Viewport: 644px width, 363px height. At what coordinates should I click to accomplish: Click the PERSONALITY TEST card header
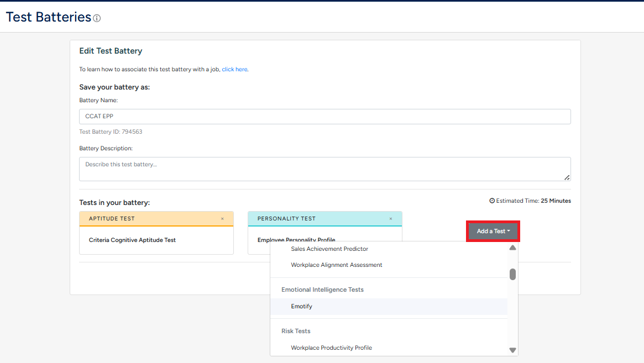tap(325, 219)
